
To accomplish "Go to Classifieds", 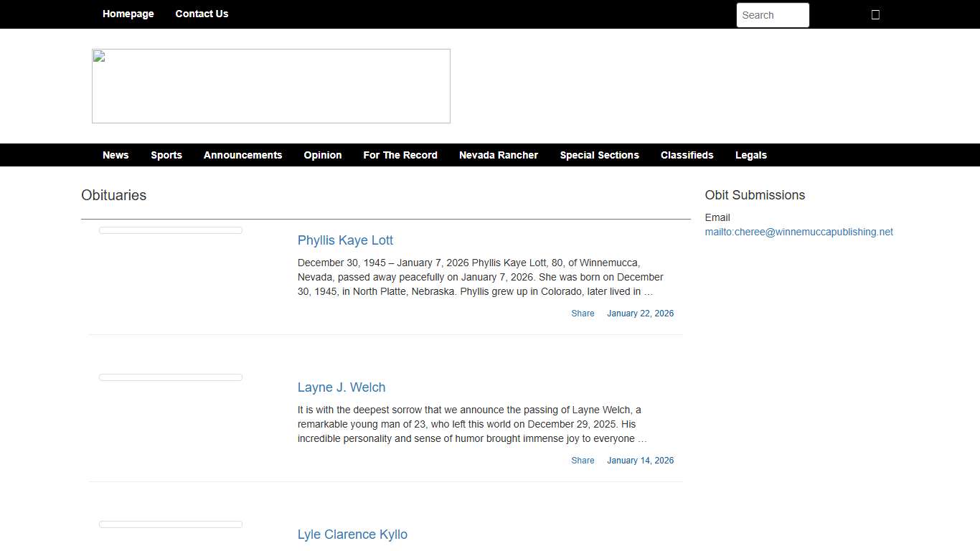I will 687,155.
